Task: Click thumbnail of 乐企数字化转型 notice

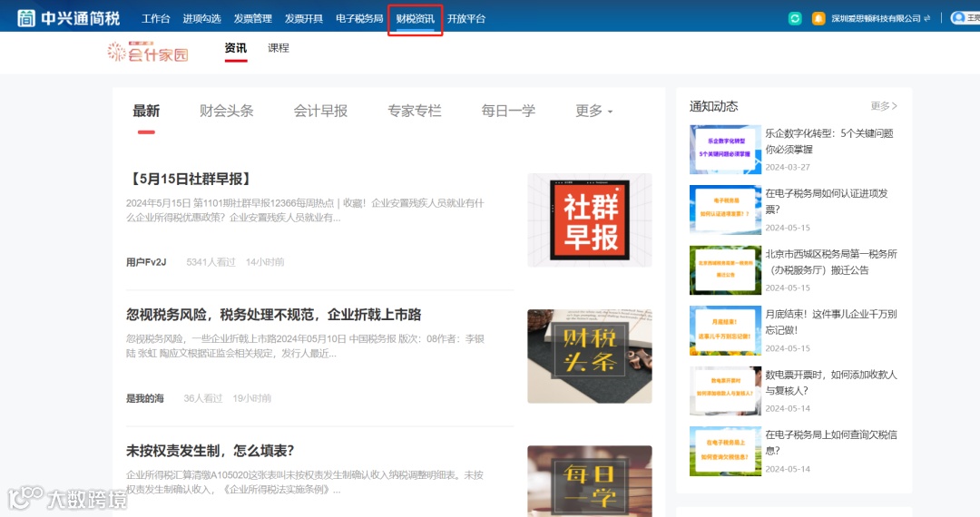Action: pyautogui.click(x=725, y=150)
